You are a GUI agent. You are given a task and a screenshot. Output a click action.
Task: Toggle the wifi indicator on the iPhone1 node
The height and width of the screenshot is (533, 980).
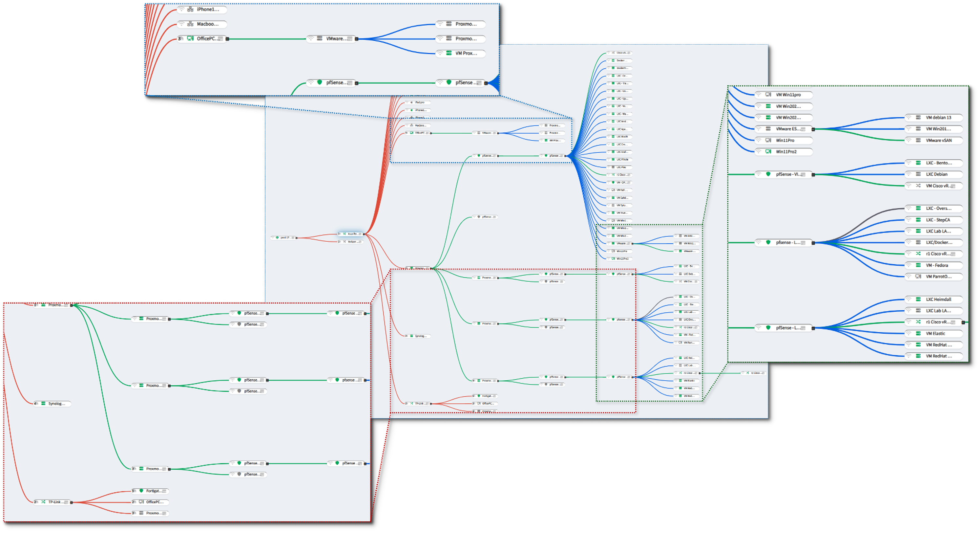coord(181,10)
